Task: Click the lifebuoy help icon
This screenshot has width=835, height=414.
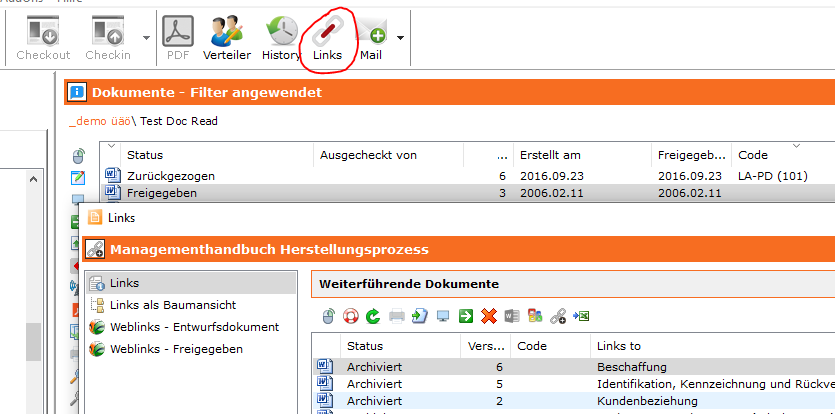Action: click(x=351, y=316)
